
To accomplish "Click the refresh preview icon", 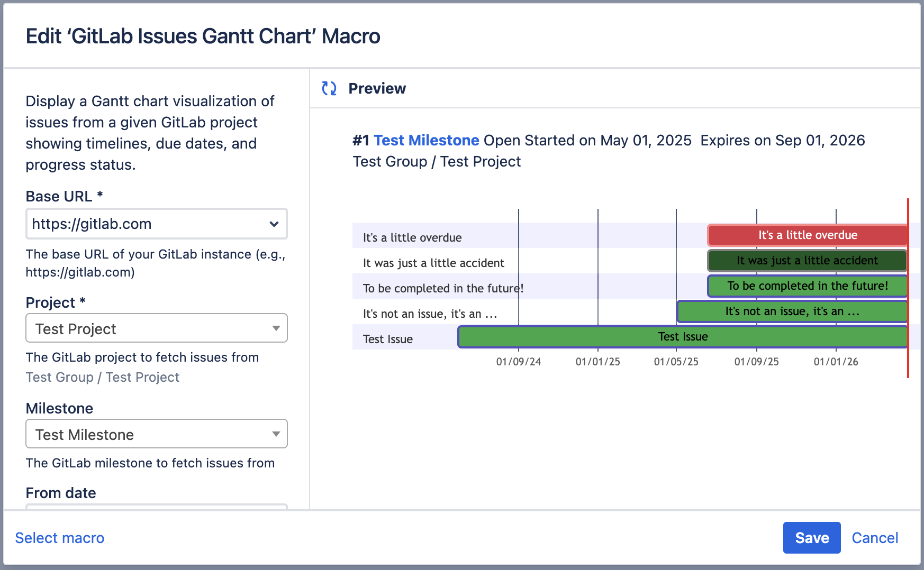I will [x=329, y=88].
